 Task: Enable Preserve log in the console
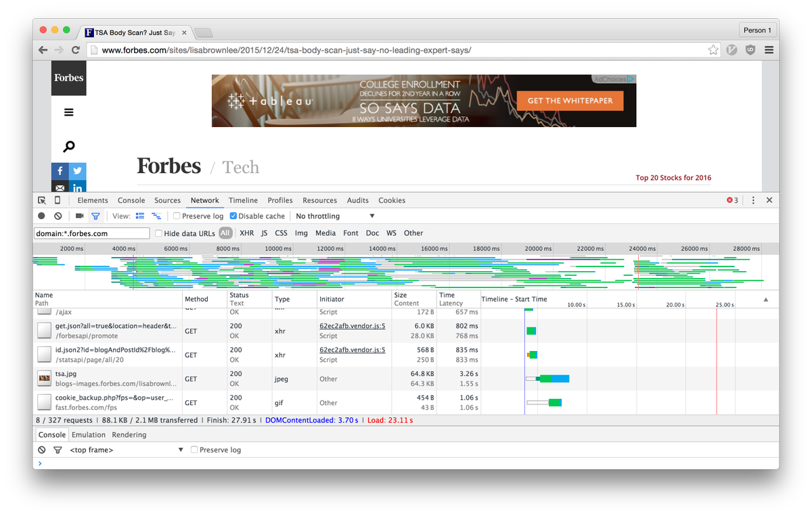194,450
